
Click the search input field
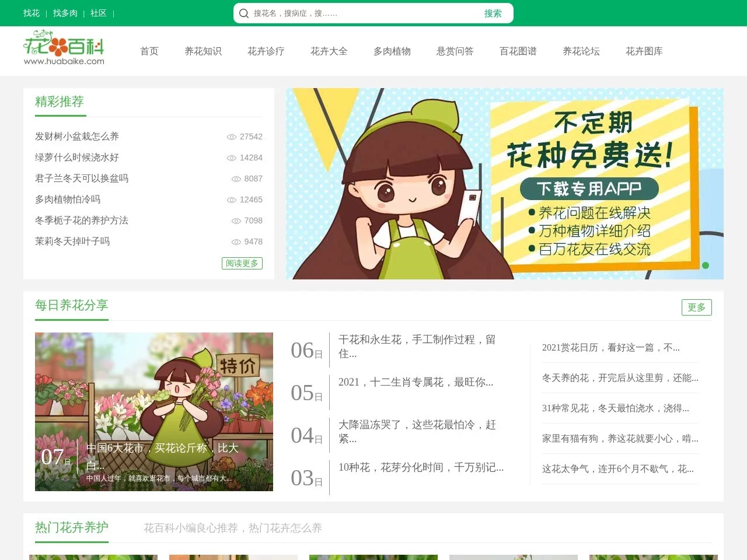(x=350, y=13)
